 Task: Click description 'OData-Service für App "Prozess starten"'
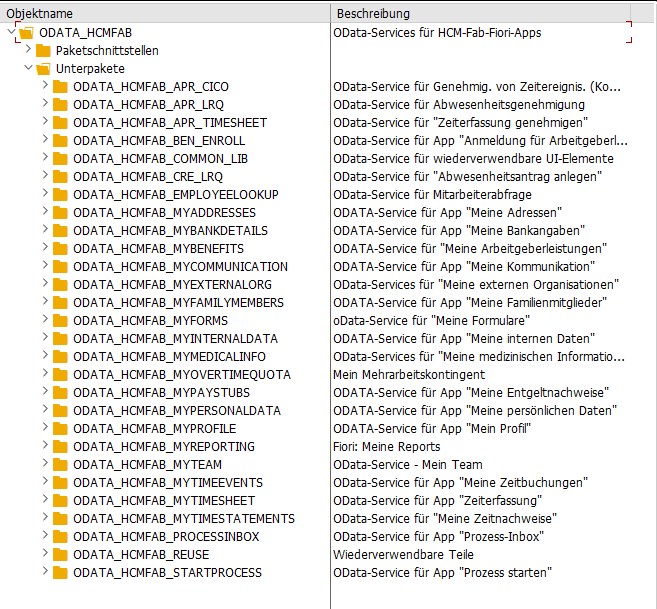(x=442, y=573)
